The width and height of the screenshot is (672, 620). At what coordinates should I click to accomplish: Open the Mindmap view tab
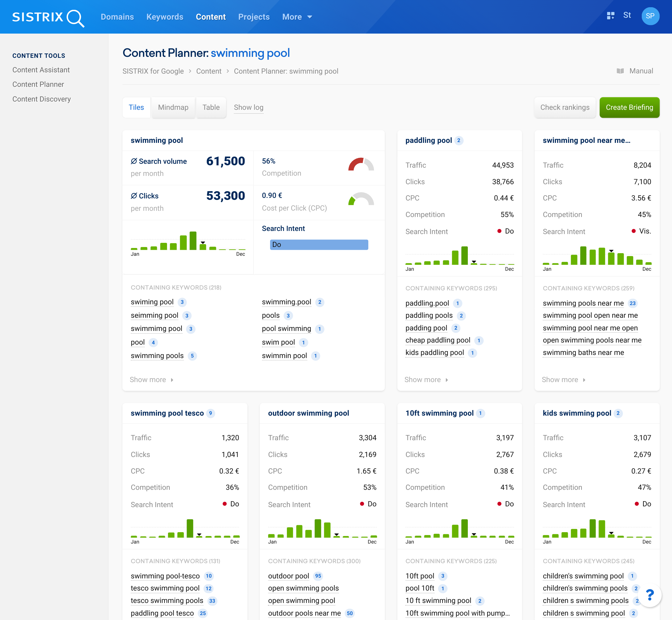pyautogui.click(x=173, y=107)
